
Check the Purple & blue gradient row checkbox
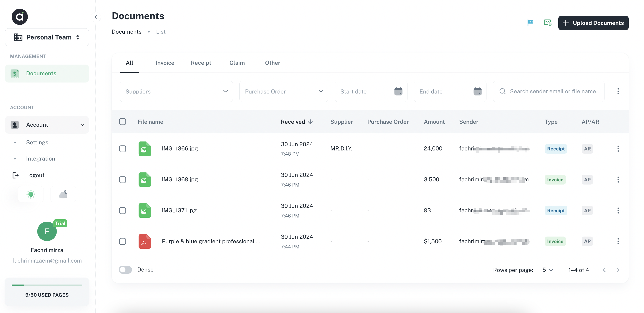pos(123,241)
